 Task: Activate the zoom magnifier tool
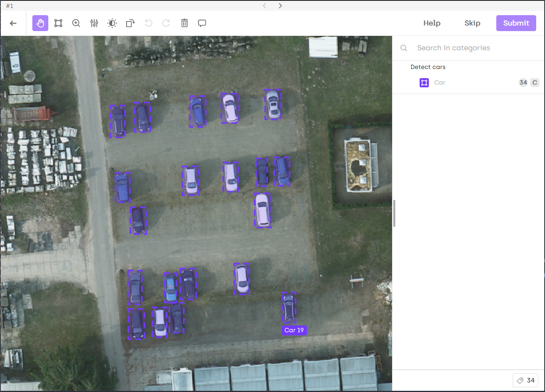(76, 23)
